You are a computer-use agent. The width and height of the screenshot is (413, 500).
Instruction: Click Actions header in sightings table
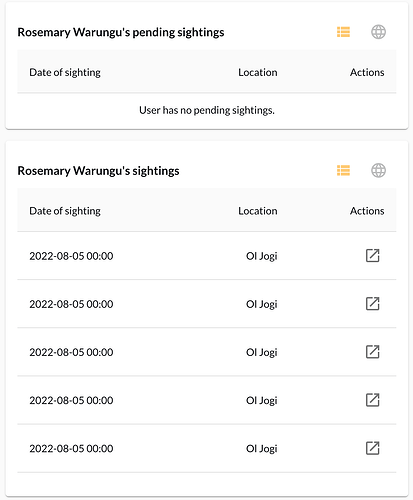[367, 211]
